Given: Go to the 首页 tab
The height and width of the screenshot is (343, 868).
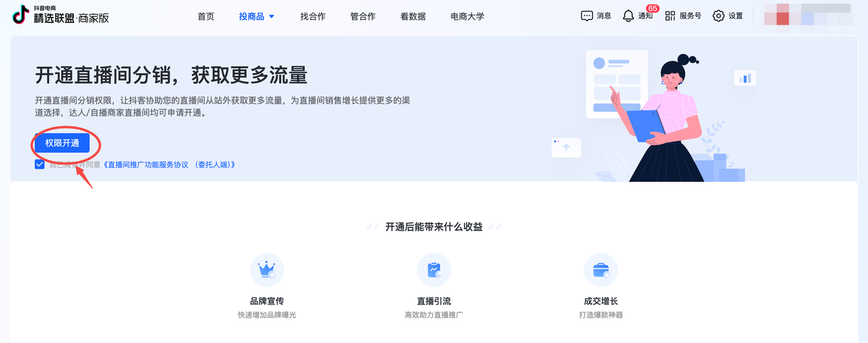Looking at the screenshot, I should (206, 16).
